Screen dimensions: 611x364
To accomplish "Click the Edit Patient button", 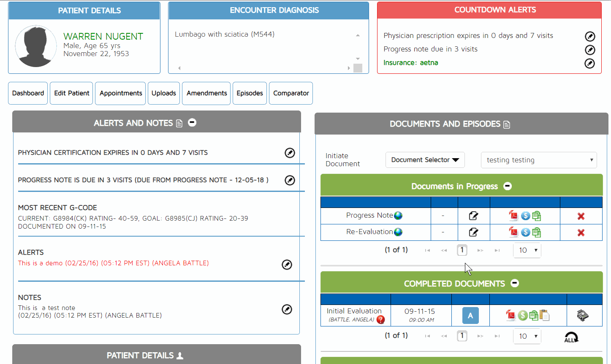I will point(71,93).
